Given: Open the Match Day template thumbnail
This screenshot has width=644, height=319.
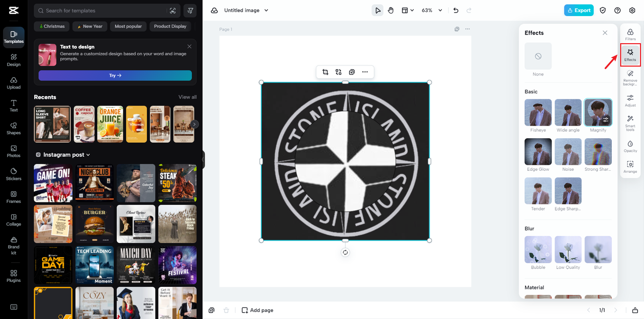Looking at the screenshot, I should tap(136, 265).
